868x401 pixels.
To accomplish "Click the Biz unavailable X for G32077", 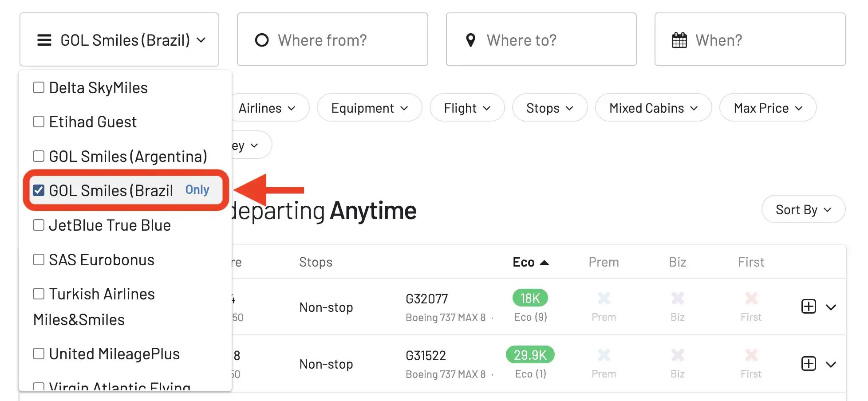I will click(x=678, y=298).
